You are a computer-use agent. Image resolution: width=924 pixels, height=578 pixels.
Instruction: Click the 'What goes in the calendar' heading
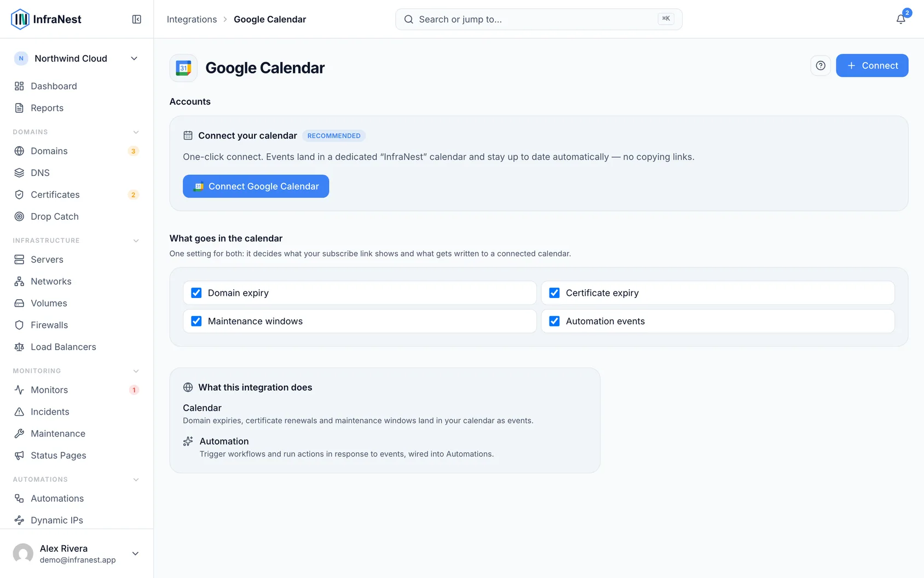click(226, 238)
